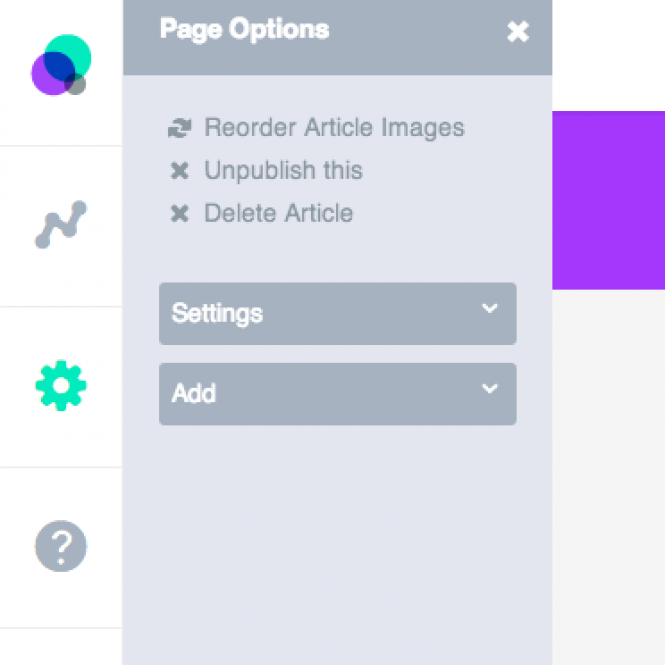Viewport: 665px width, 665px height.
Task: Select the green gear settings icon
Action: (x=61, y=385)
